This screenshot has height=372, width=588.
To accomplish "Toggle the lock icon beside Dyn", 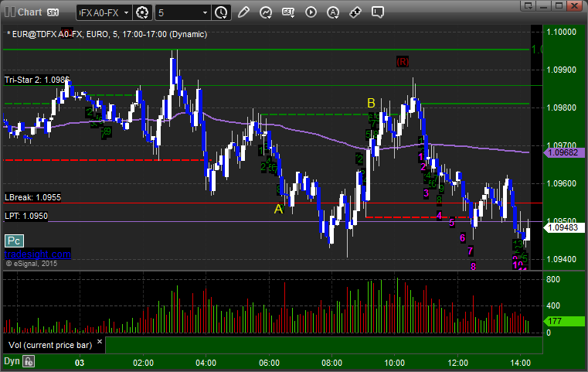I will click(29, 362).
